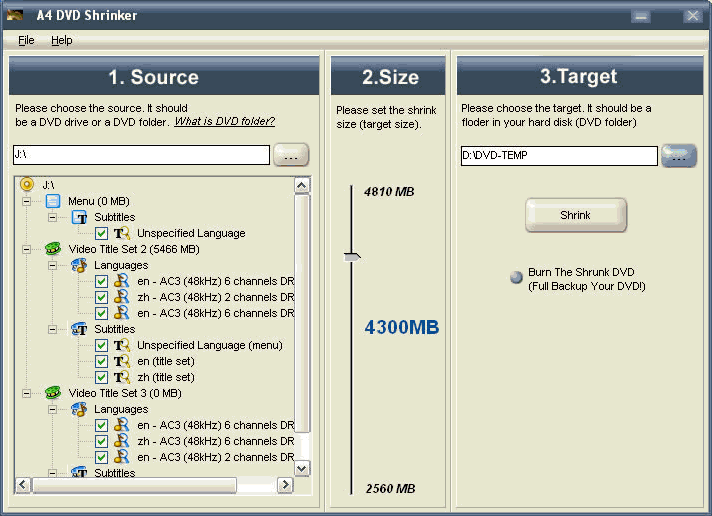Click subtitle icon beside Unspecified Language (menu)

coord(122,345)
